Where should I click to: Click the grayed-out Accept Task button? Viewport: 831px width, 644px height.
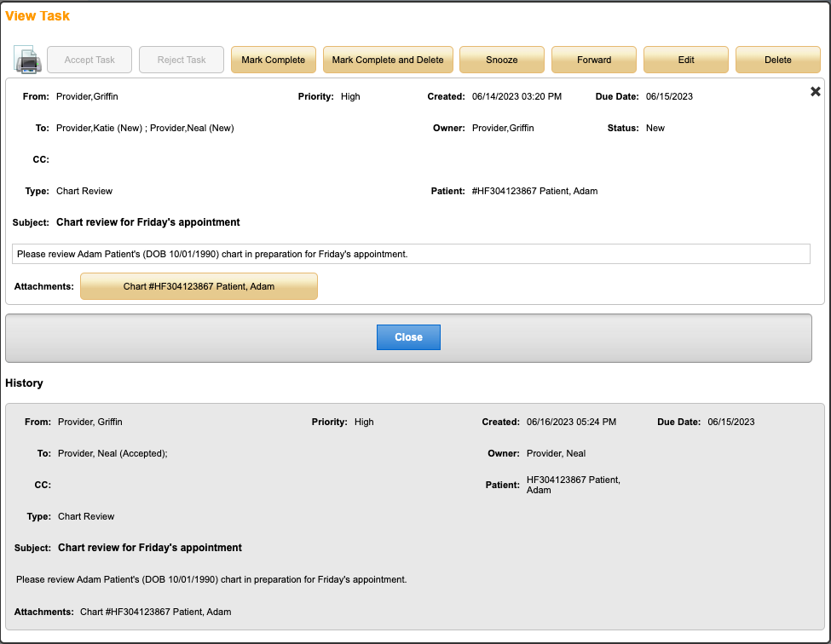pos(89,60)
